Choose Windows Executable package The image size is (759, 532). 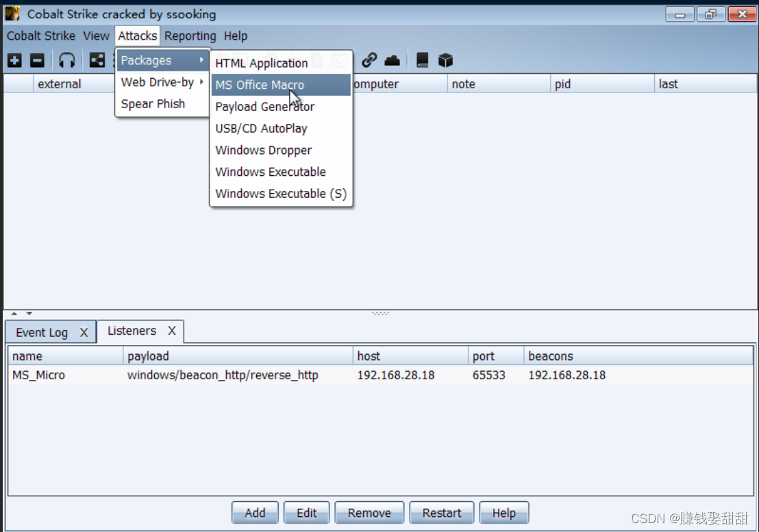[x=281, y=172]
